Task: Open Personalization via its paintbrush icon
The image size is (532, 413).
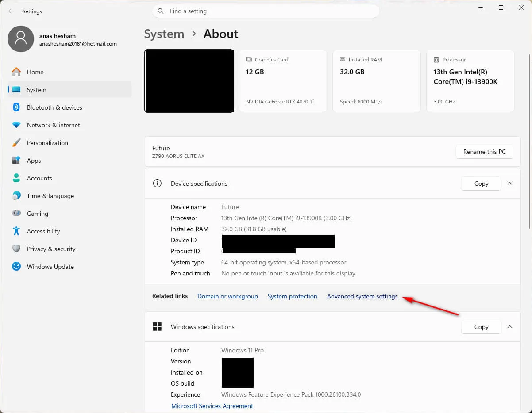Action: pos(16,143)
